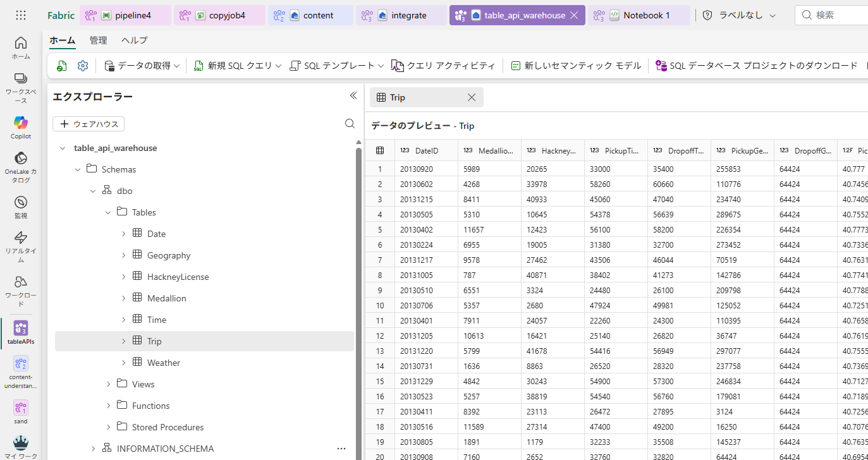Select content-understanding workspace in sidebar

21,372
